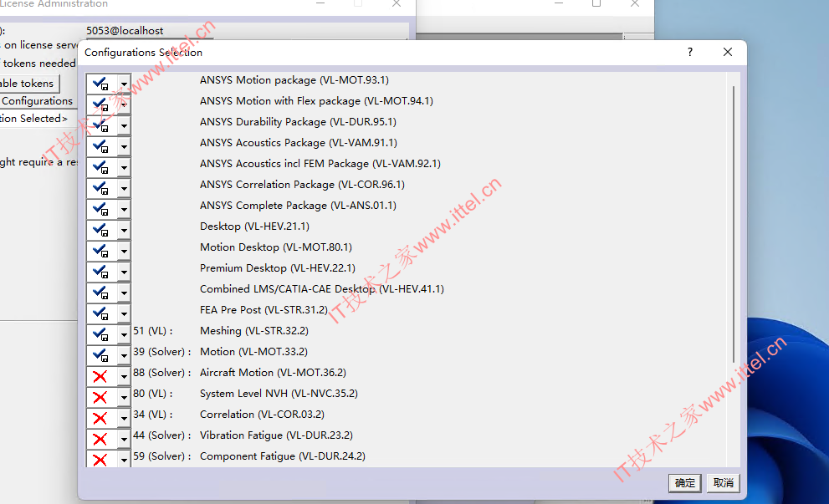
Task: Click checkmark icon for Motion Desktop
Action: (x=100, y=251)
